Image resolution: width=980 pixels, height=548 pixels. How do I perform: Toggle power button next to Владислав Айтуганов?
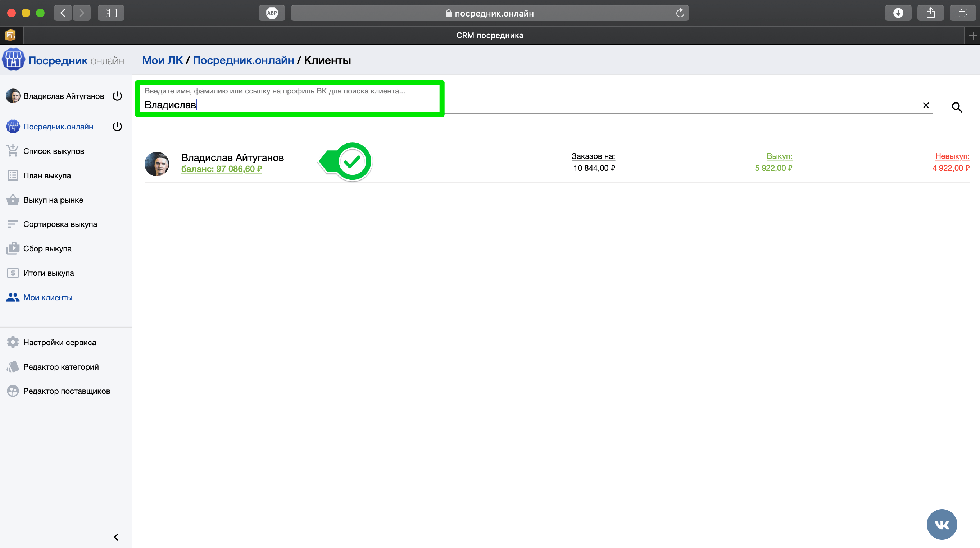click(x=117, y=96)
